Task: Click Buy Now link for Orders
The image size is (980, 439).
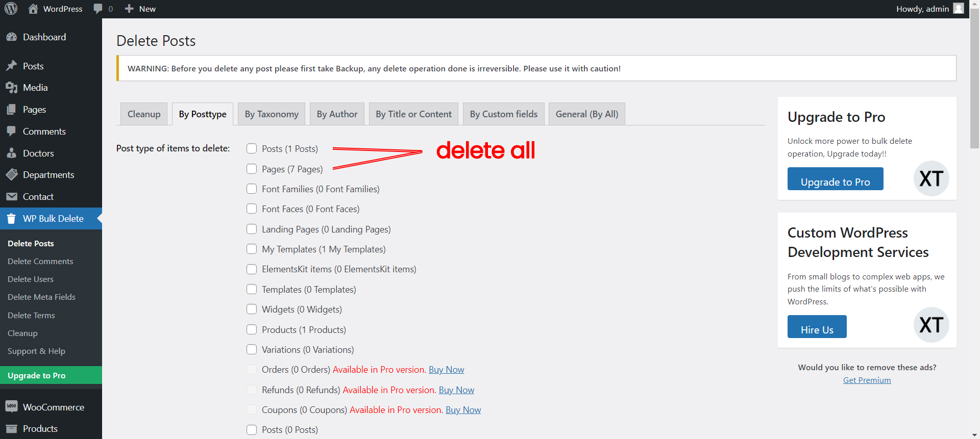Action: 446,370
